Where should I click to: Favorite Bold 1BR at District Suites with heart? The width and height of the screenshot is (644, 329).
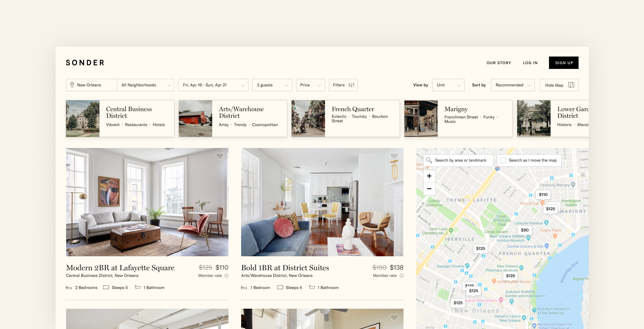click(x=394, y=156)
